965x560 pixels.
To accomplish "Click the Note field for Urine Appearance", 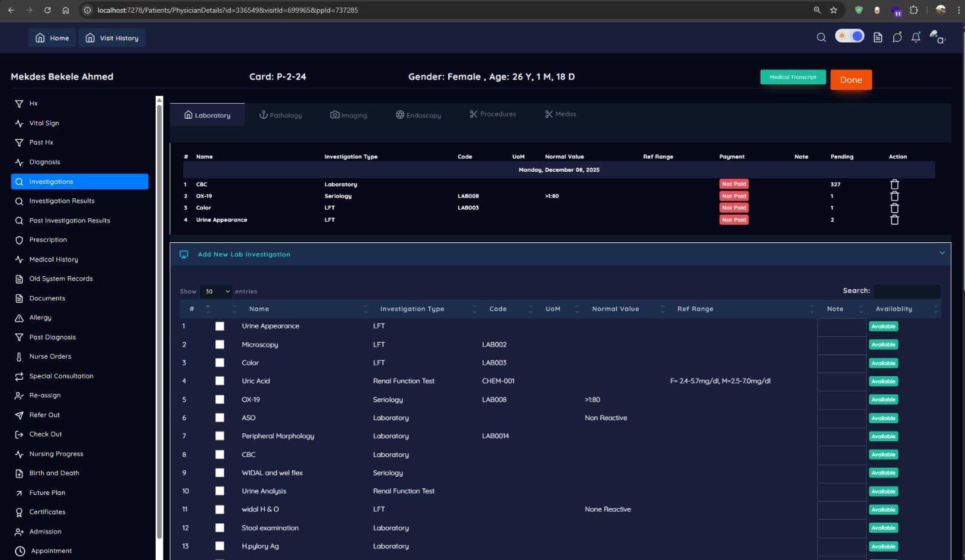I will click(841, 327).
